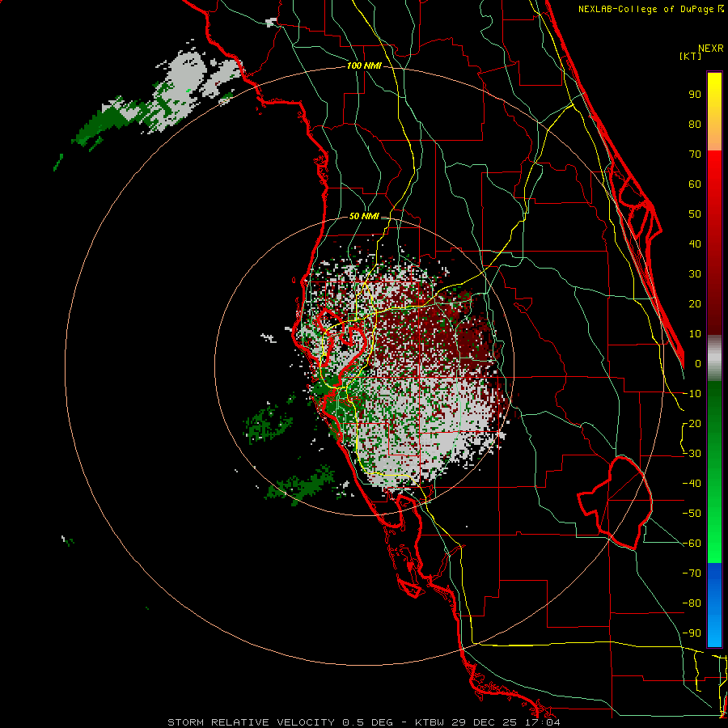
Task: Click the "-90" value on the velocity scale
Action: tap(692, 633)
